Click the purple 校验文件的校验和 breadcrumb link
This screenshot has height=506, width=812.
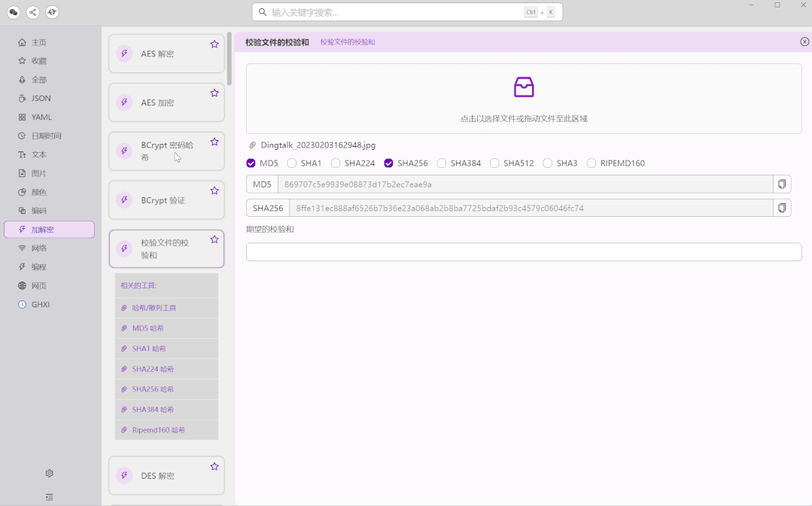click(348, 42)
